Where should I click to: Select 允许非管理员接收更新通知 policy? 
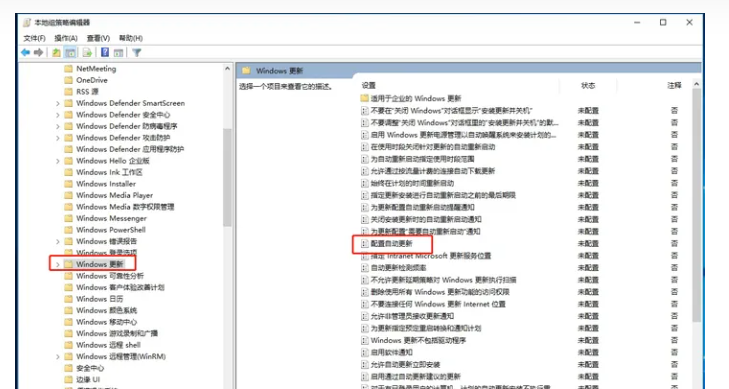click(x=412, y=316)
